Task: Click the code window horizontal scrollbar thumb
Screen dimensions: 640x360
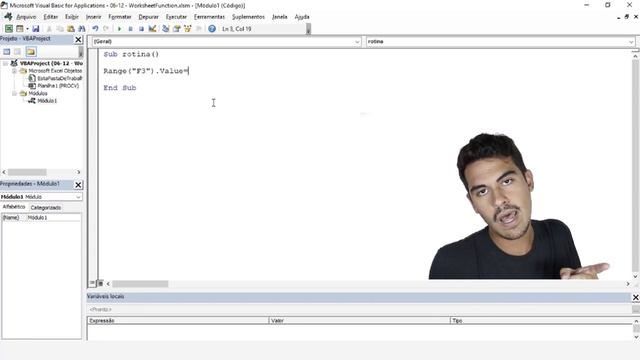Action: (140, 284)
